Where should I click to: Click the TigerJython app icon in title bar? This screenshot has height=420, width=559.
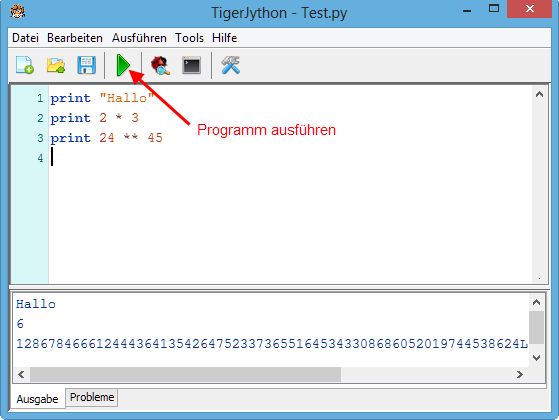click(x=17, y=11)
